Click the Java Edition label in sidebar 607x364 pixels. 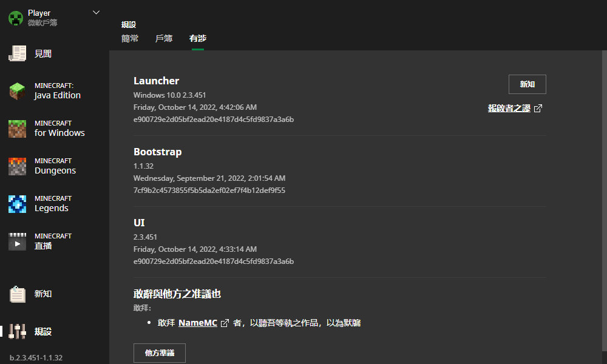(57, 95)
